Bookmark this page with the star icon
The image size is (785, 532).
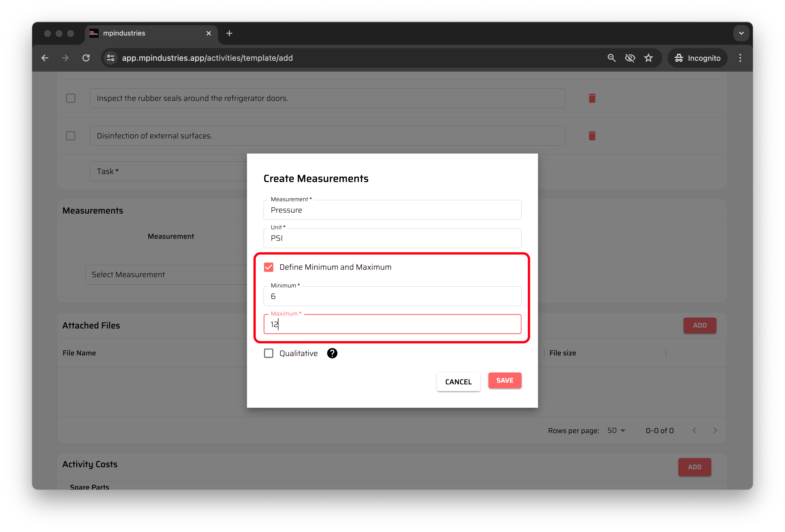click(x=648, y=58)
